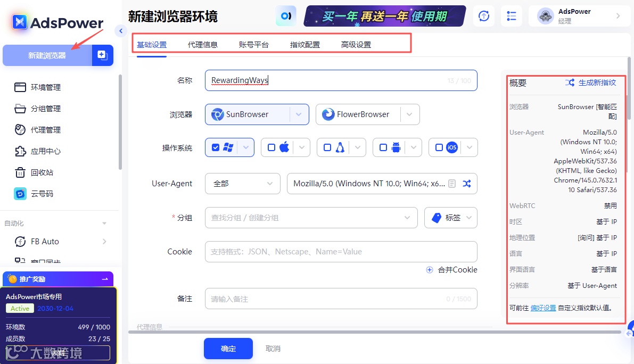Open 云号码 in the sidebar

point(42,194)
